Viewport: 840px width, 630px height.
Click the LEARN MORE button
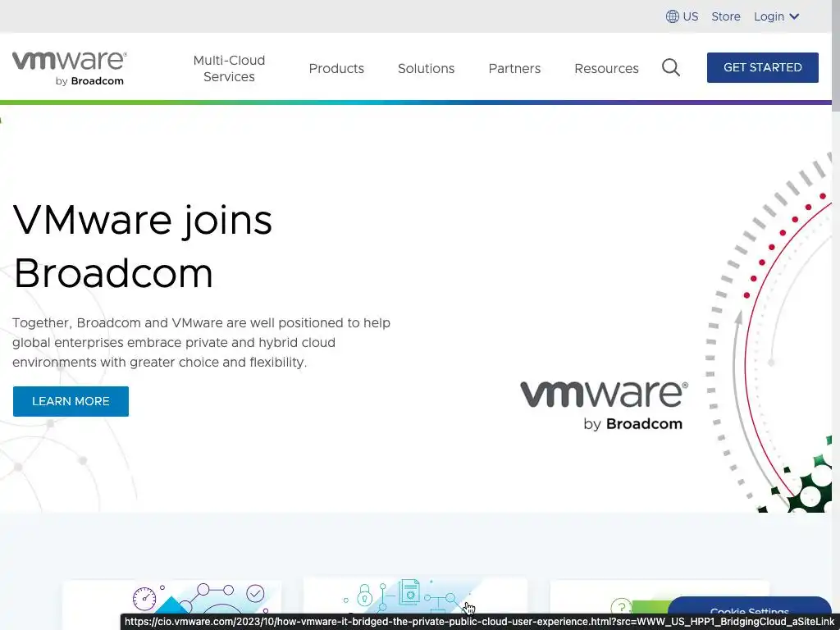[71, 401]
